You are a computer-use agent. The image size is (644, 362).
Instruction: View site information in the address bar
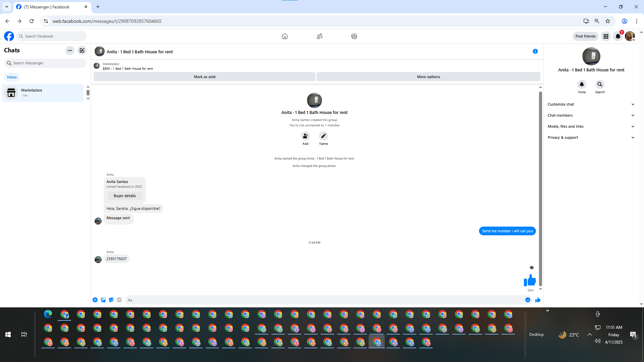(x=46, y=21)
